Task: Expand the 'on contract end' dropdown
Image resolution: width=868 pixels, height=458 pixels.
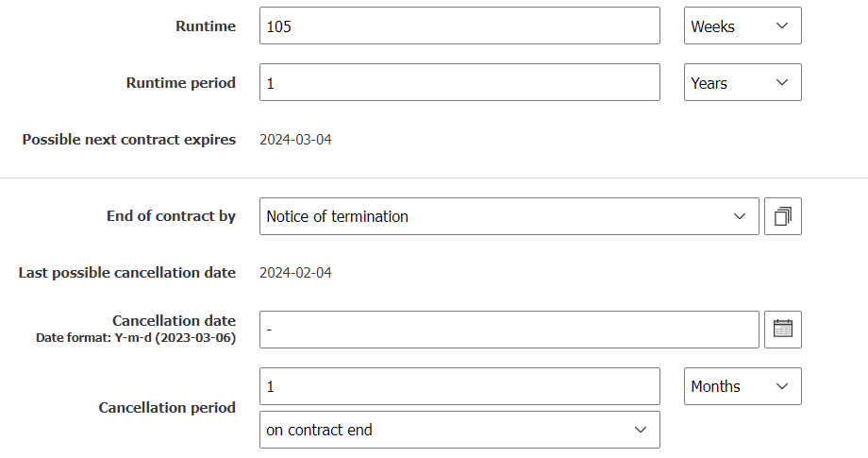Action: point(459,430)
